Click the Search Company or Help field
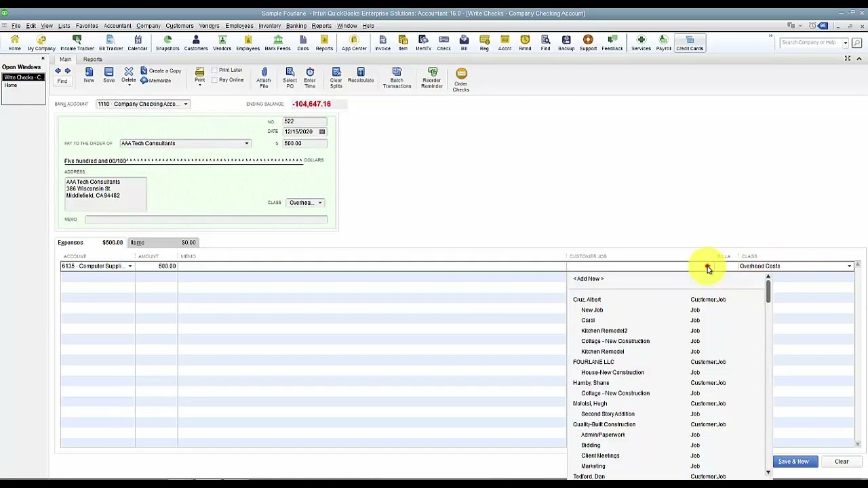Viewport: 868px width, 488px height. click(810, 43)
